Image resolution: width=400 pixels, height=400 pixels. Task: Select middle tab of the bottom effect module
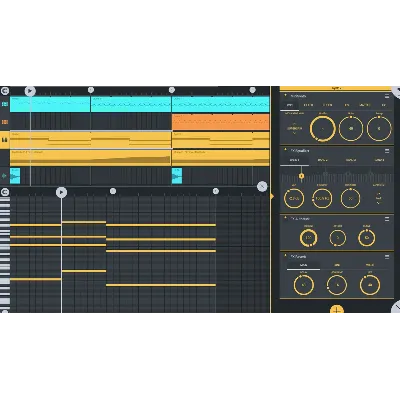[337, 265]
